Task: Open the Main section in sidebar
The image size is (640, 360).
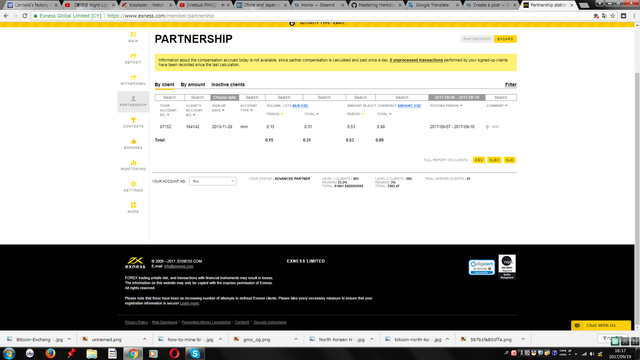Action: coord(133,37)
